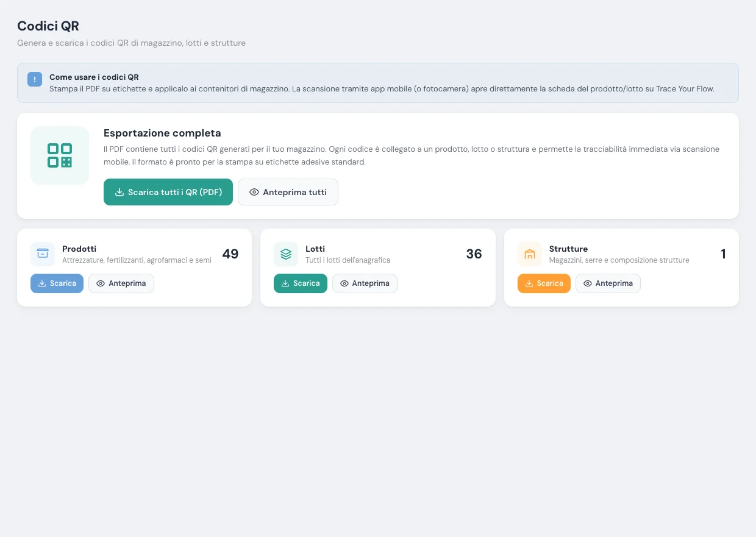Image resolution: width=756 pixels, height=537 pixels.
Task: Click the Lotti card title
Action: pyautogui.click(x=315, y=249)
